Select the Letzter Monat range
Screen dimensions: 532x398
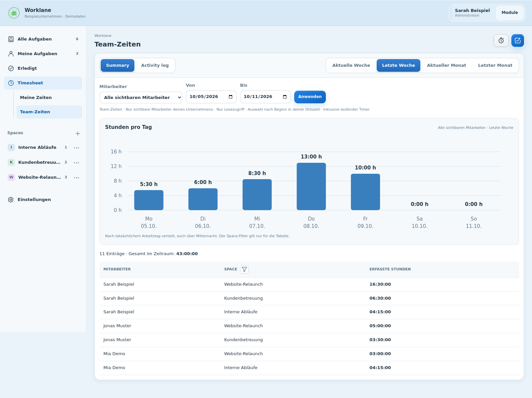point(495,65)
